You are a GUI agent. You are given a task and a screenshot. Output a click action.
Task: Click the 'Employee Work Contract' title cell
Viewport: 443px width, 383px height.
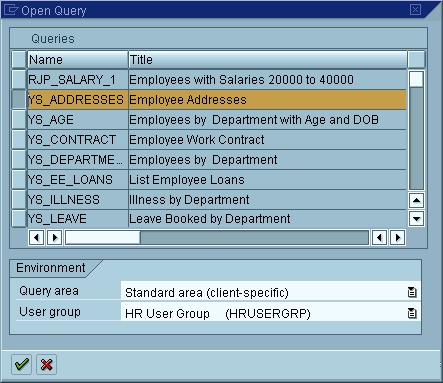tap(268, 139)
